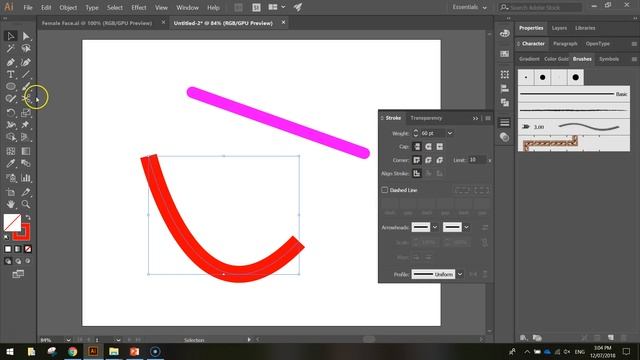Select the Scale tool
640x360 pixels.
tap(26, 113)
